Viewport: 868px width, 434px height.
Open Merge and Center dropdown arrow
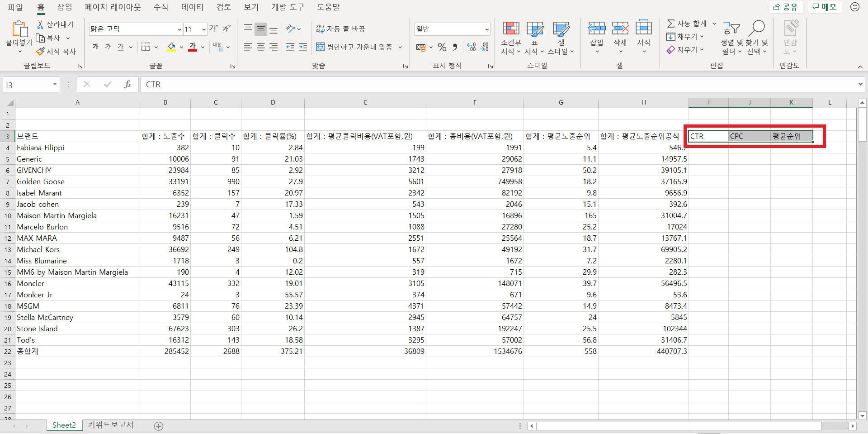[401, 47]
